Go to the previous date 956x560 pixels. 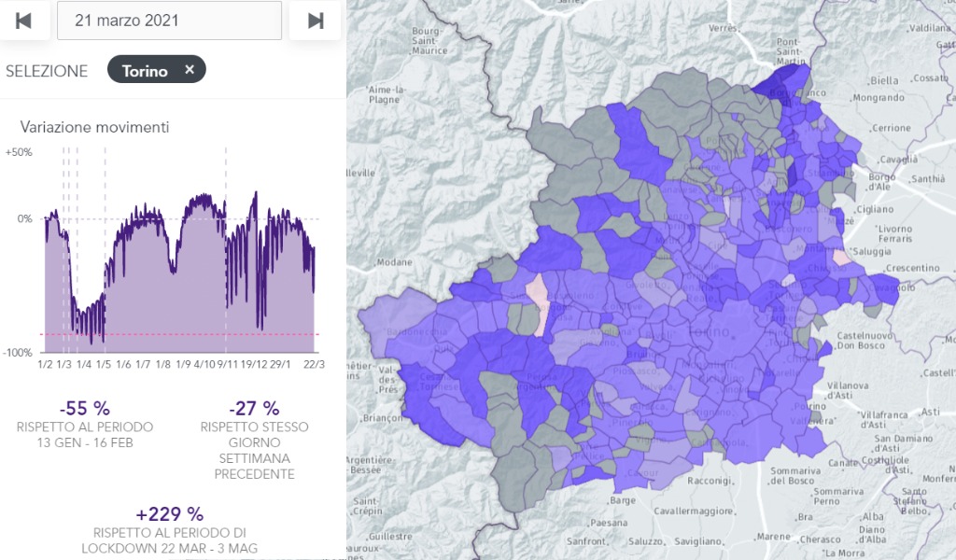[24, 21]
